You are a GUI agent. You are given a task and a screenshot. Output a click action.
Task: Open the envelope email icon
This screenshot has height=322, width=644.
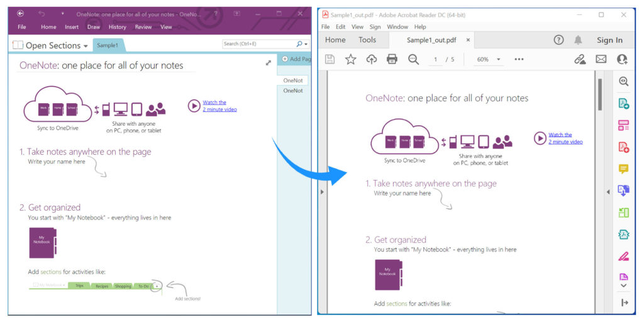pyautogui.click(x=601, y=59)
